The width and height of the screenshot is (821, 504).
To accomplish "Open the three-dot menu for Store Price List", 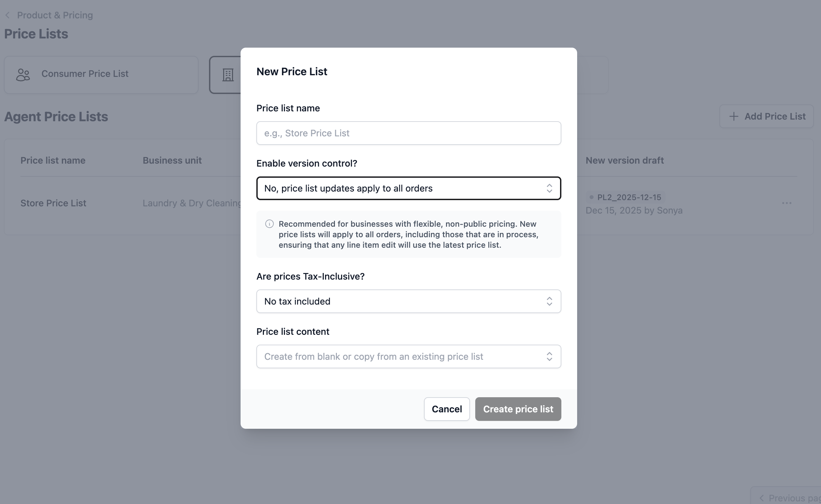I will (786, 203).
